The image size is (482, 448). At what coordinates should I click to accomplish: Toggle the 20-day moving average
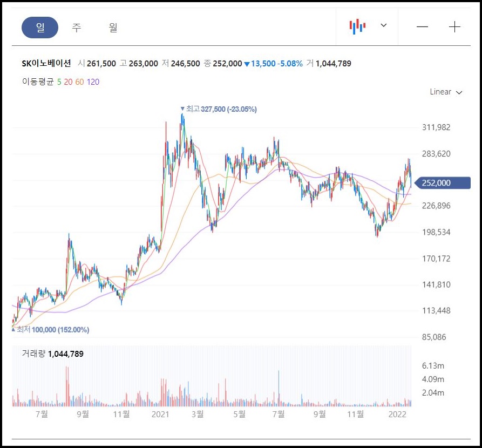[68, 82]
